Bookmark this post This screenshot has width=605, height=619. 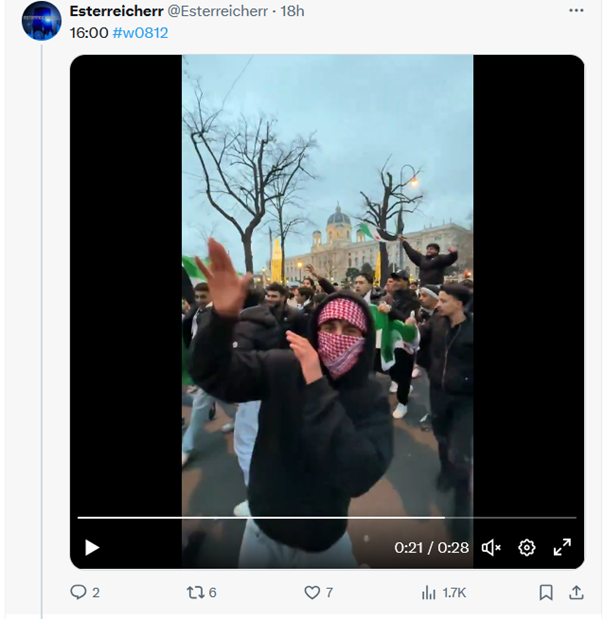(546, 592)
